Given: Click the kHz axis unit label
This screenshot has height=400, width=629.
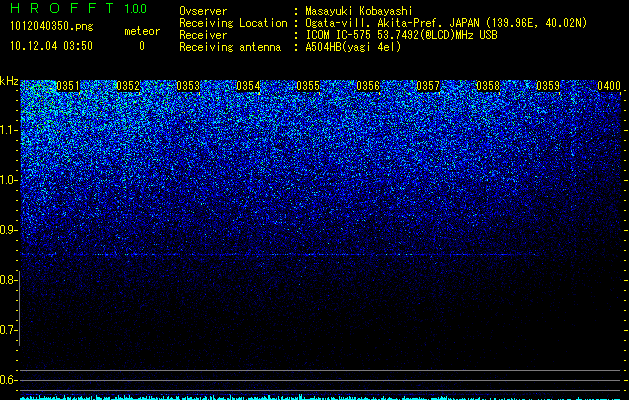Looking at the screenshot, I should pyautogui.click(x=9, y=81).
